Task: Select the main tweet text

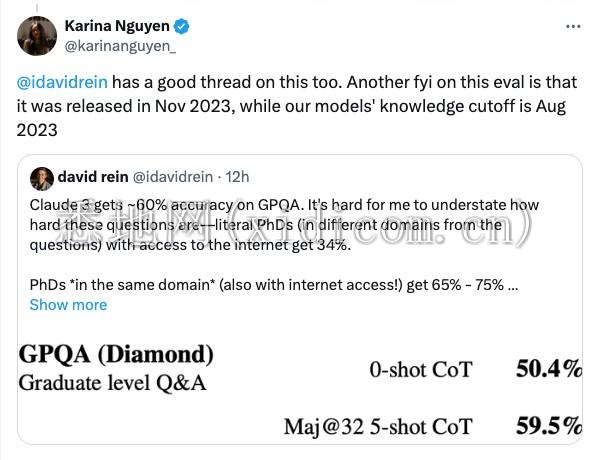Action: [x=297, y=106]
